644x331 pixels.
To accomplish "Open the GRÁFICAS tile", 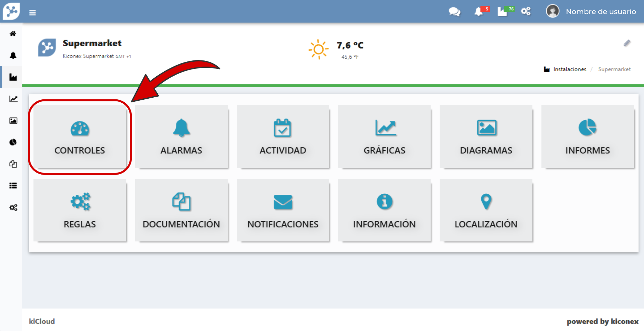I will tap(384, 137).
